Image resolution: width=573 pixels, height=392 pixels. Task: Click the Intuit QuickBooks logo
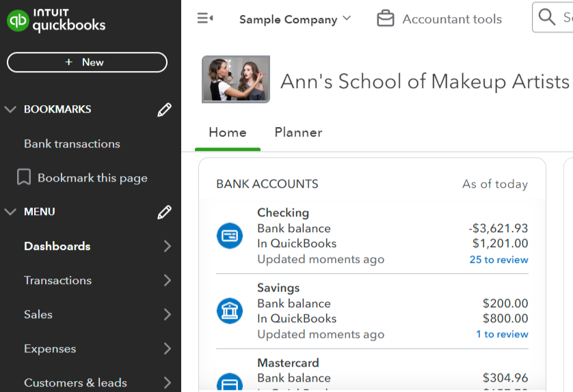point(56,20)
